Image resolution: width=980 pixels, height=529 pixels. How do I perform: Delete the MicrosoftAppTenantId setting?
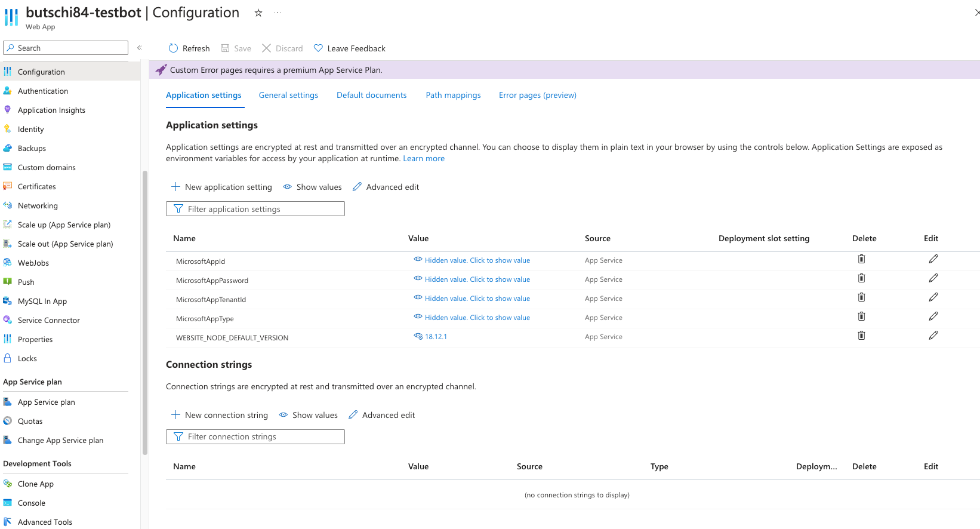click(x=861, y=297)
